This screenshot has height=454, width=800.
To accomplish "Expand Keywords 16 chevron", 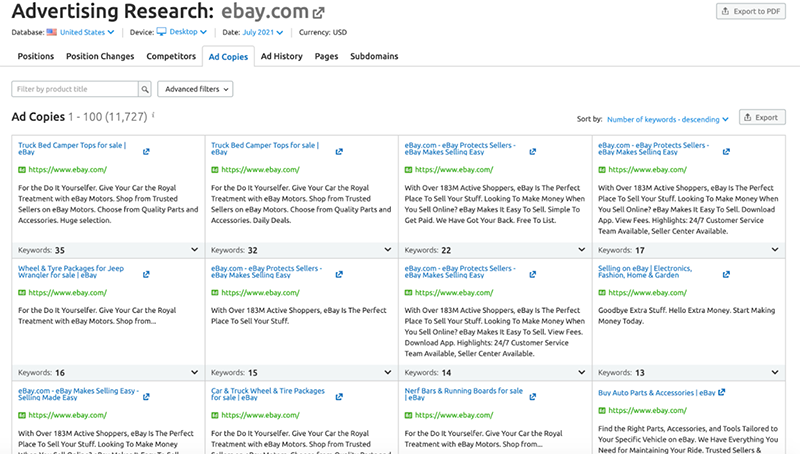I will [194, 372].
